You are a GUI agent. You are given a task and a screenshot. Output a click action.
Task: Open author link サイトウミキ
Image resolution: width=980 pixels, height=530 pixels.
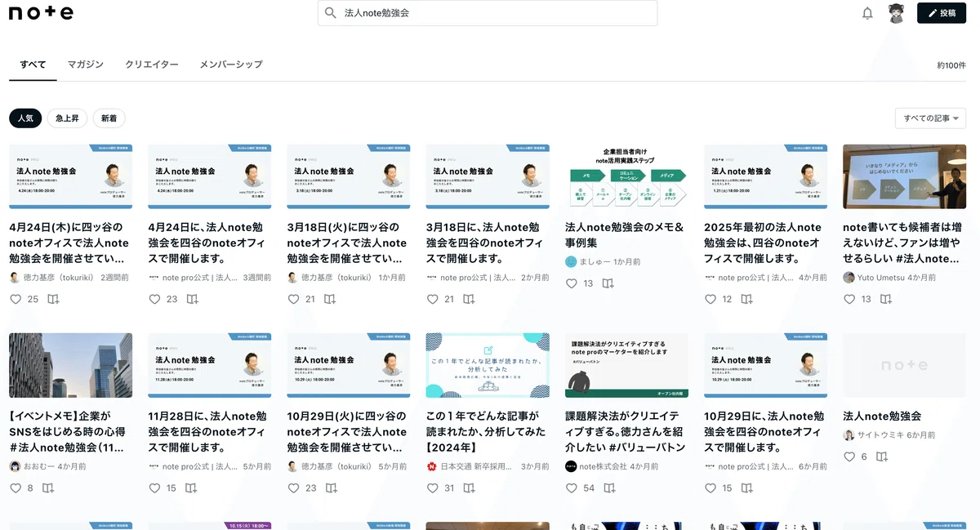(880, 435)
